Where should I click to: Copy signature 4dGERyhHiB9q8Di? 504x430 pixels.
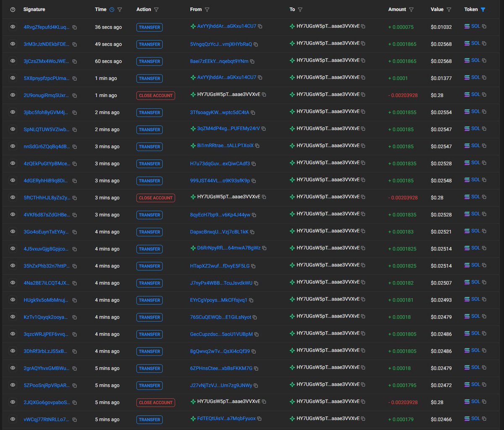(x=74, y=181)
